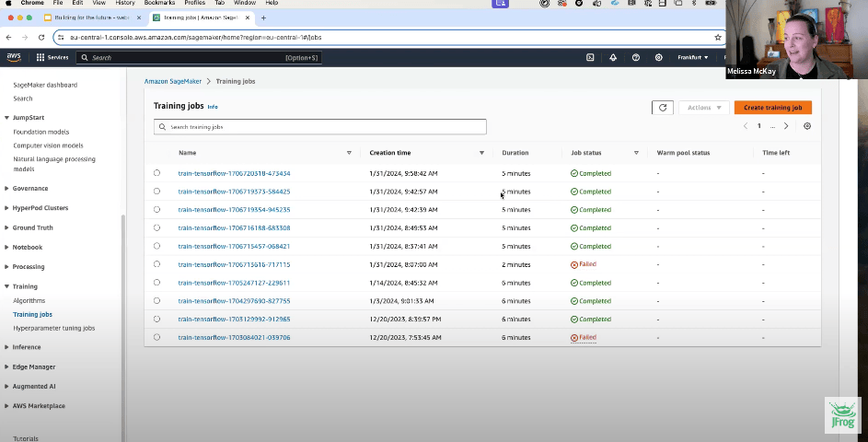Expand the Ground Truth section
868x442 pixels.
pos(6,227)
